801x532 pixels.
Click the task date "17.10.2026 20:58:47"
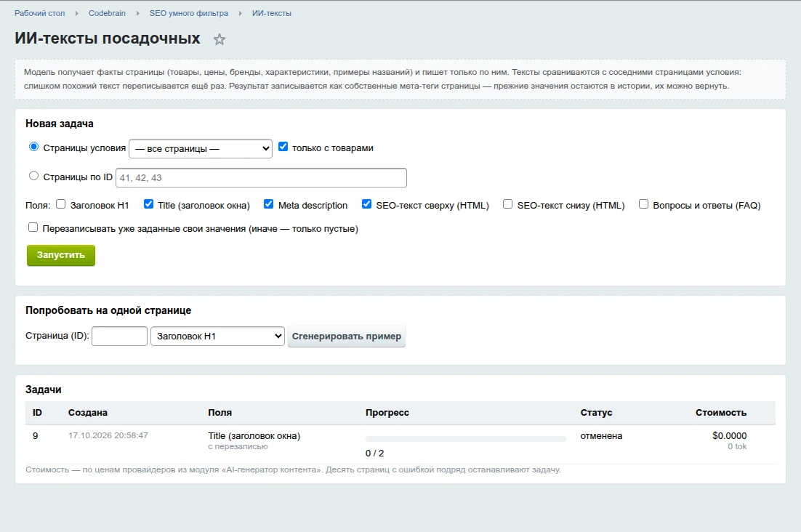108,435
